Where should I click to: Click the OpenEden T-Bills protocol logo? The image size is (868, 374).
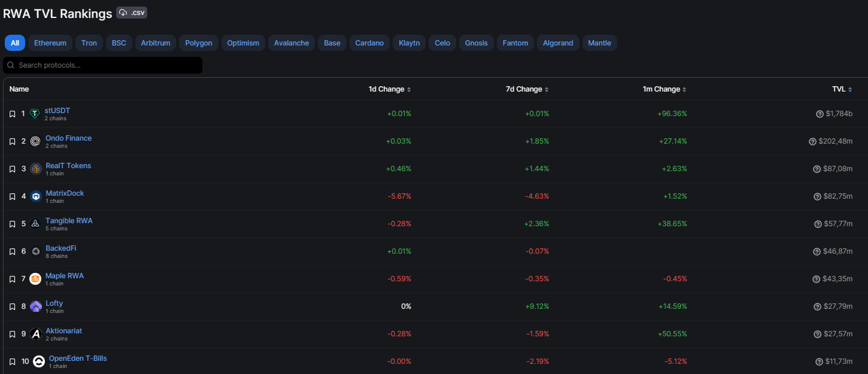click(x=39, y=361)
